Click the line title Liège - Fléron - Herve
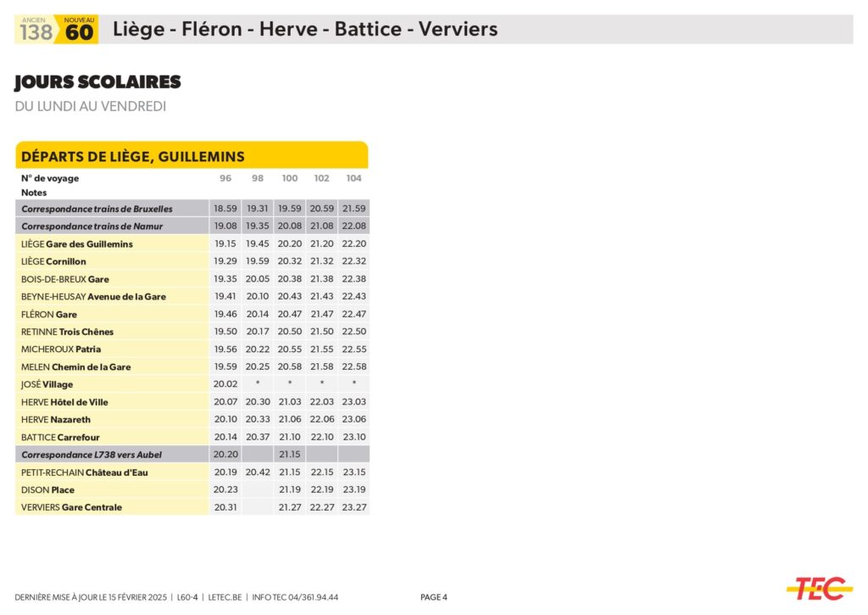The width and height of the screenshot is (868, 615). click(x=305, y=30)
